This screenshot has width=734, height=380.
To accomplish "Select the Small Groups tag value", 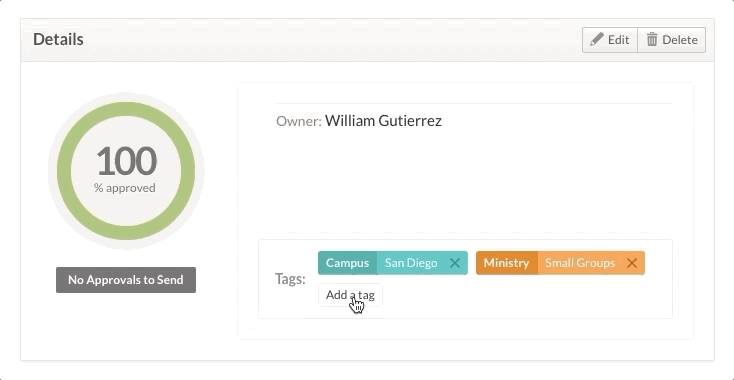I will [x=580, y=263].
